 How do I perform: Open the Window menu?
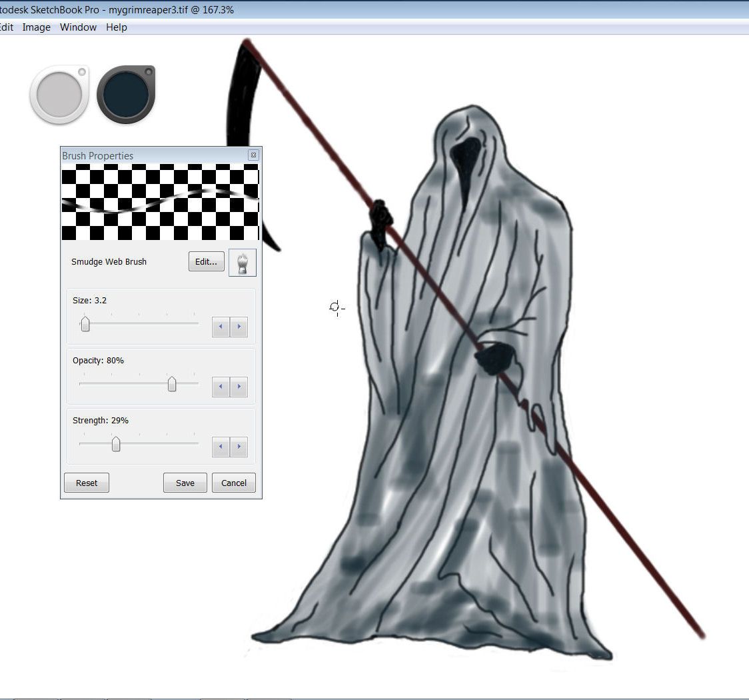(78, 27)
